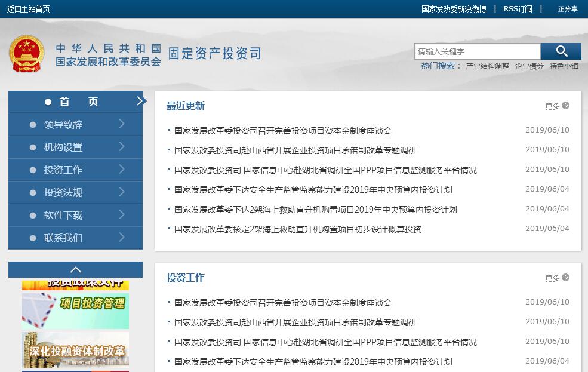Expand the 领导致辞 chevron arrow
The image size is (588, 372).
pyautogui.click(x=122, y=124)
